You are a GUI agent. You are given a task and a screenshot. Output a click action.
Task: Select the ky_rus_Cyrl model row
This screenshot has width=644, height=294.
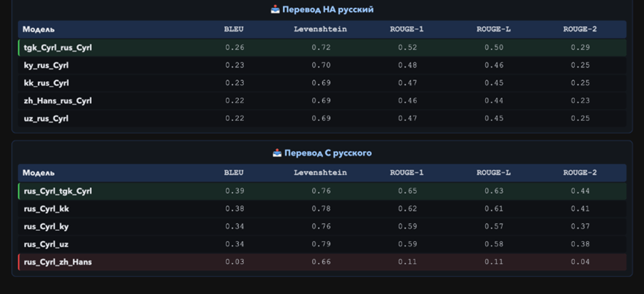coord(46,66)
